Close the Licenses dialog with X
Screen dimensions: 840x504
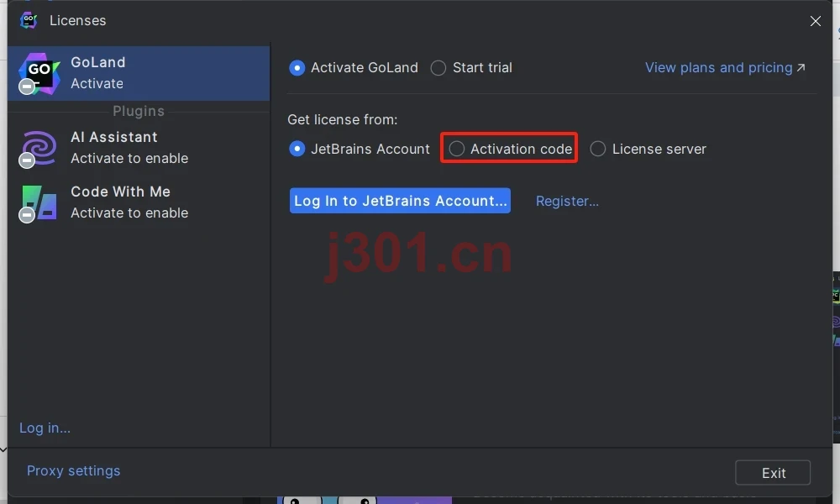[816, 21]
